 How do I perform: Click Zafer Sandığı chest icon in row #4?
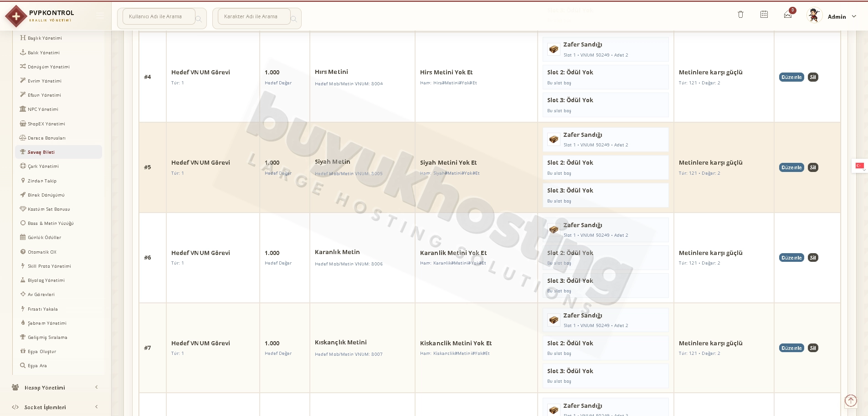click(x=554, y=49)
